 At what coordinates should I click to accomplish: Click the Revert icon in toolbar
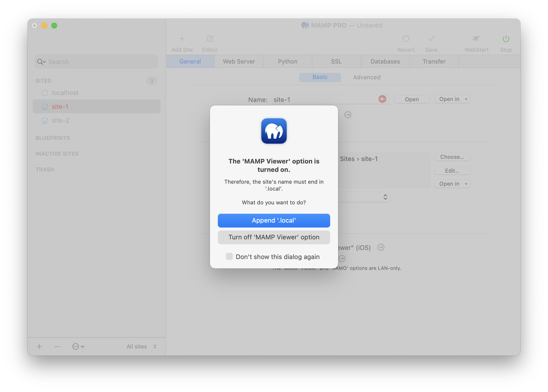click(405, 39)
